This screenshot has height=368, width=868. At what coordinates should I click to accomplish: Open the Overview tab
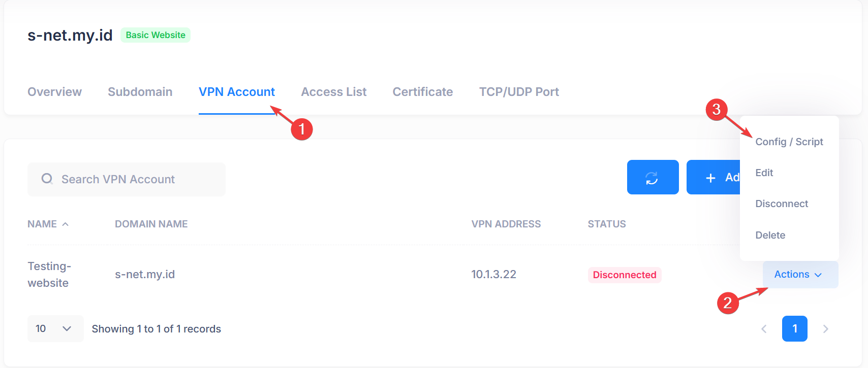54,92
